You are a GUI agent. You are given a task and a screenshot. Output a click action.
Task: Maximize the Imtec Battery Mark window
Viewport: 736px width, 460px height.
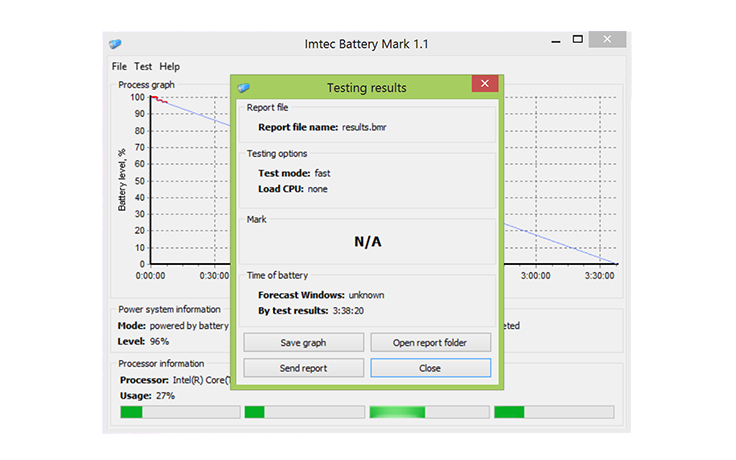[578, 39]
